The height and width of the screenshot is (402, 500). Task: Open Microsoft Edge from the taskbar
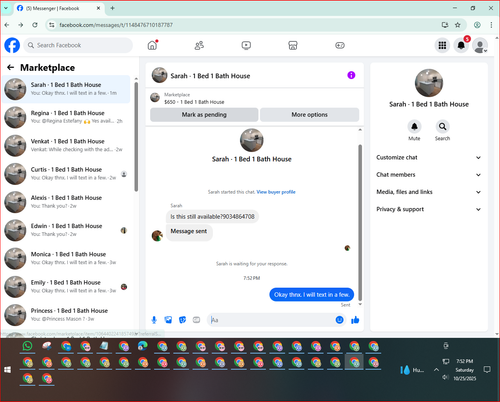(143, 346)
